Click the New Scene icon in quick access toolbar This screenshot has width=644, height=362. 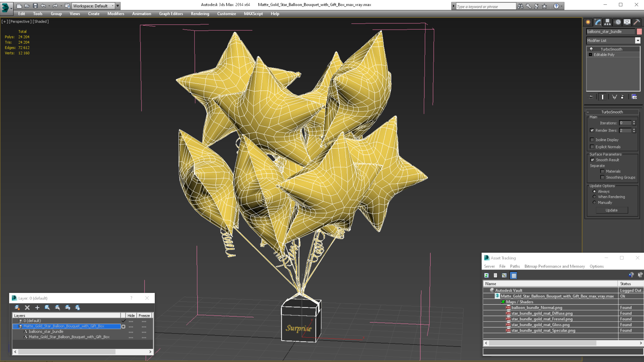pos(19,6)
